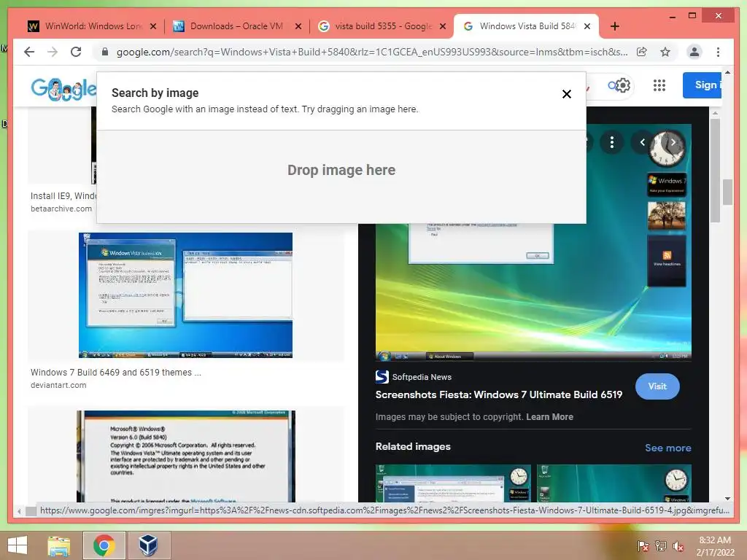
Task: Close the Search by image dialog
Action: [x=566, y=94]
